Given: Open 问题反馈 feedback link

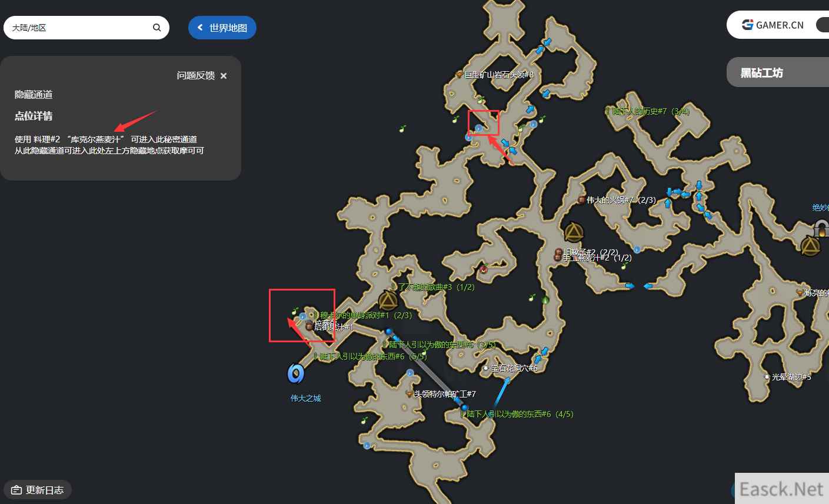Looking at the screenshot, I should [x=195, y=76].
